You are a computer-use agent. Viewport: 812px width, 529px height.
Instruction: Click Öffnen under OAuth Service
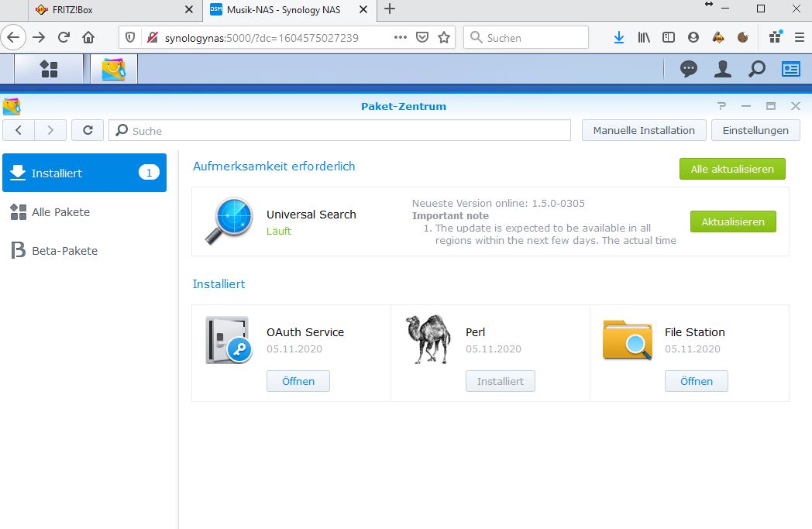[298, 382]
